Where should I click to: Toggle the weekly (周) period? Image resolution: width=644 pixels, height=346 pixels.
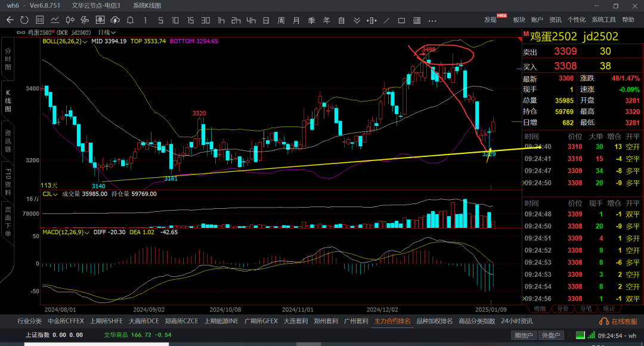281,20
